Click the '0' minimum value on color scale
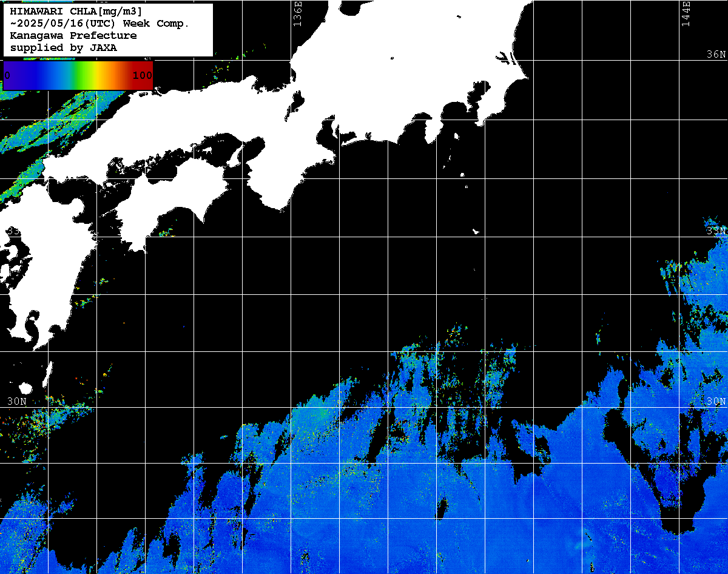The image size is (728, 574). 7,75
